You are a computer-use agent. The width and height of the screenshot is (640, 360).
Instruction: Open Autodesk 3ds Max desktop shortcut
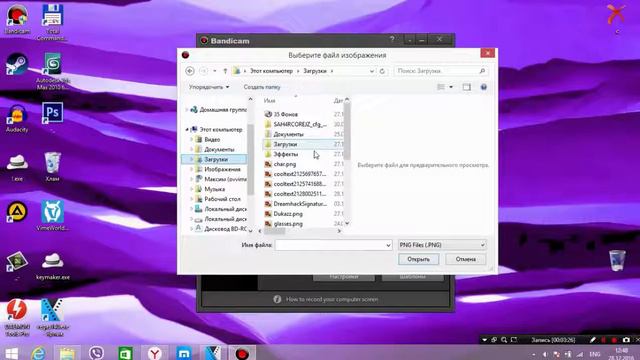[x=53, y=72]
